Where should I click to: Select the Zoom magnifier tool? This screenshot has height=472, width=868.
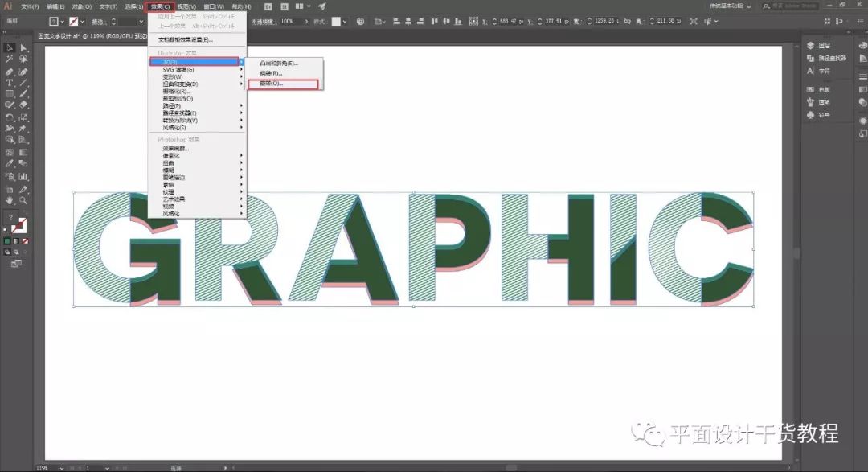click(23, 200)
